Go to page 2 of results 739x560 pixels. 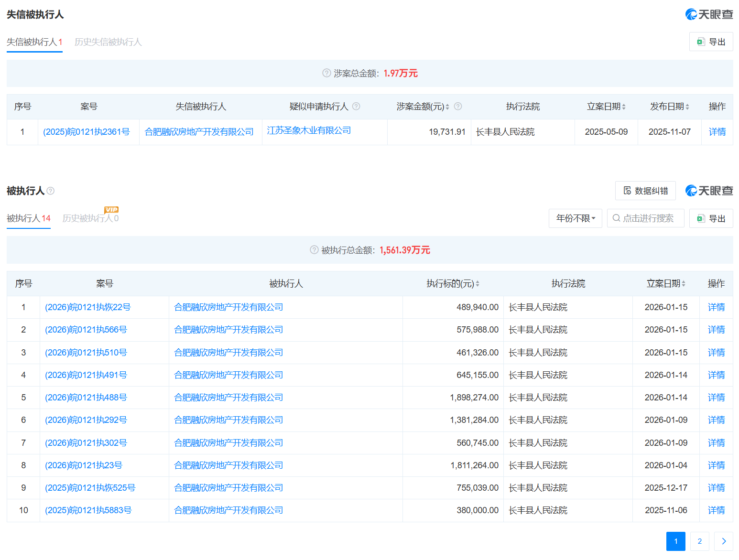(x=699, y=541)
